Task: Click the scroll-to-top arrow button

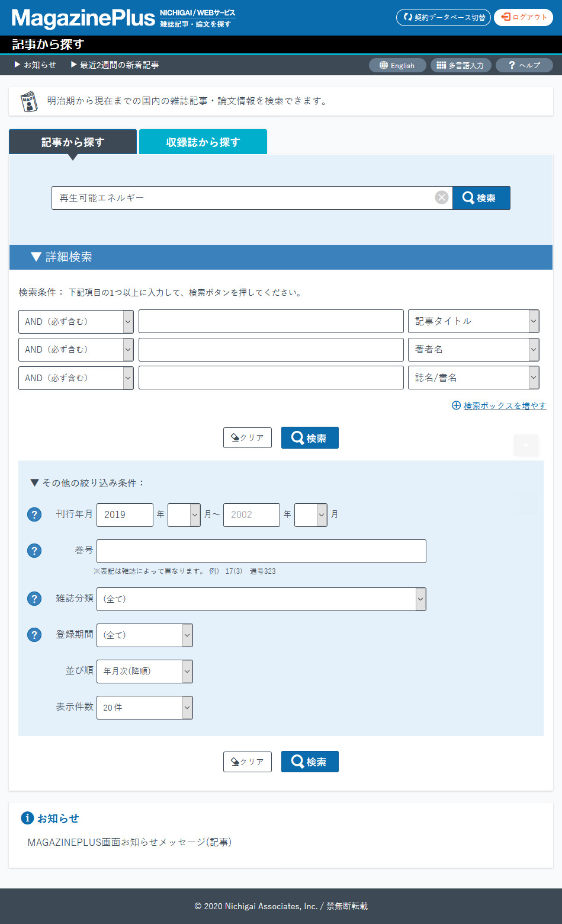Action: [526, 446]
